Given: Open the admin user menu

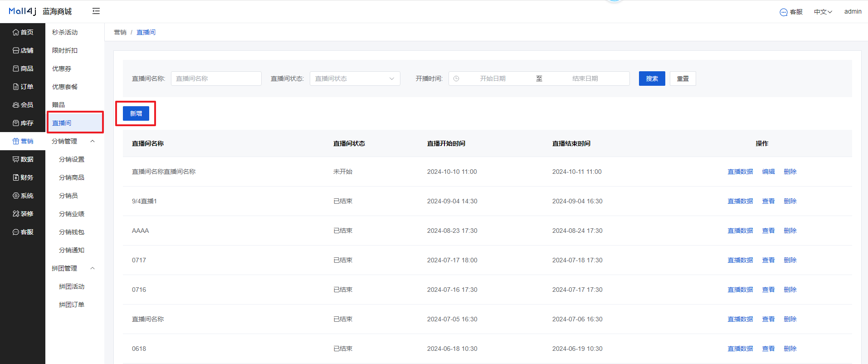Looking at the screenshot, I should pyautogui.click(x=853, y=11).
